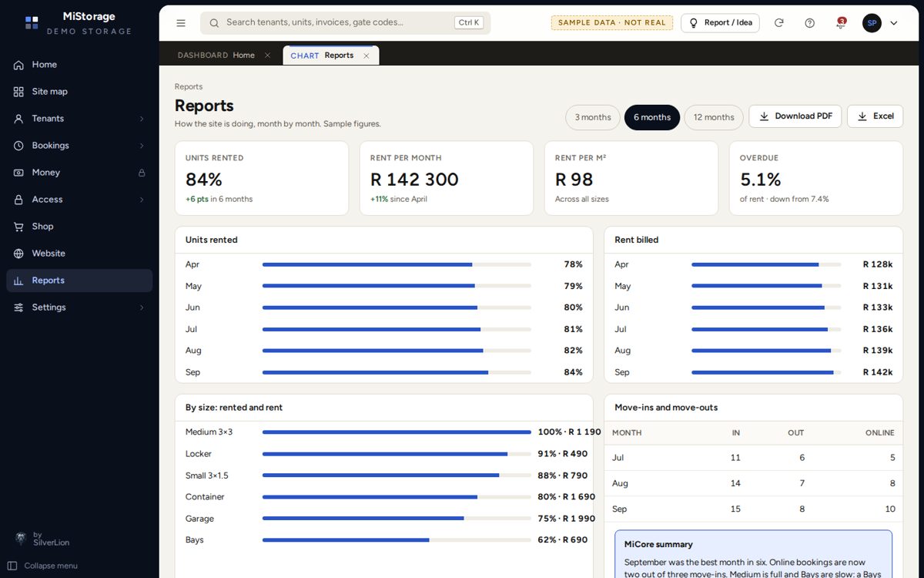Click Garage value 75% · R 1 990

567,519
